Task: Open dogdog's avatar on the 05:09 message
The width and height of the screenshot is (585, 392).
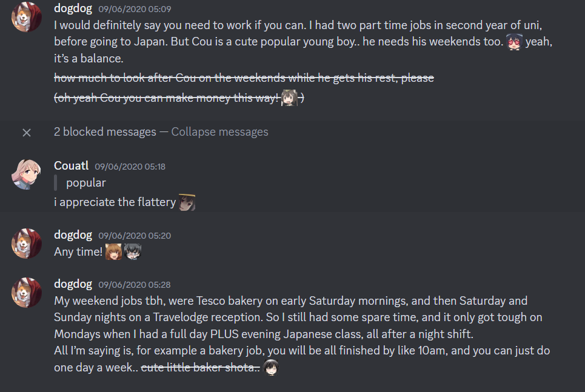Action: click(27, 18)
